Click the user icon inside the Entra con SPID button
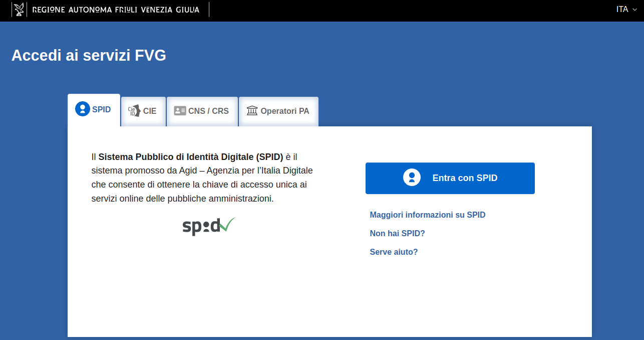This screenshot has width=644, height=340. click(412, 178)
